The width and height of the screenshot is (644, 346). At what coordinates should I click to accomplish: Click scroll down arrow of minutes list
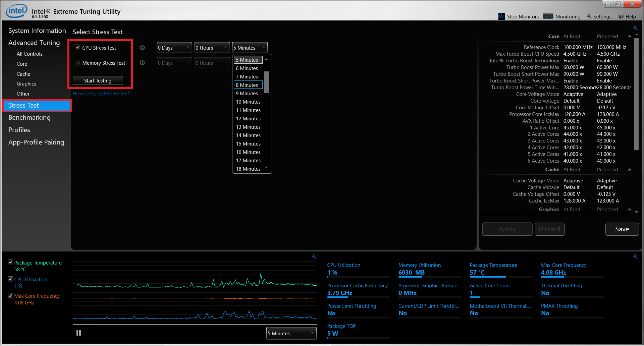(266, 168)
